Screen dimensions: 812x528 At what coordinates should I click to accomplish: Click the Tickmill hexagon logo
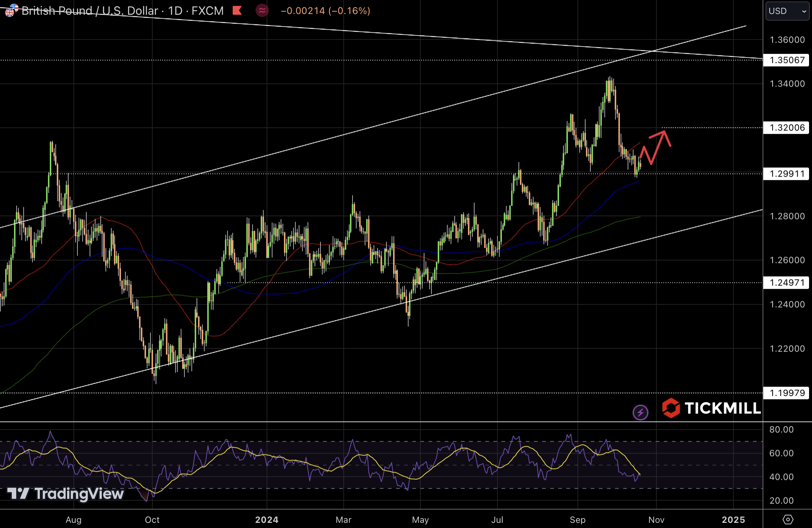click(x=671, y=408)
